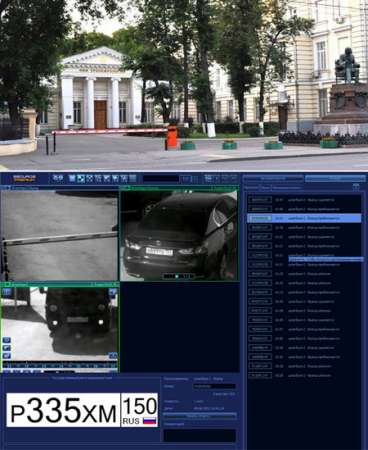Select the first event row in the list
Screen dimensions: 368x450
pos(304,200)
